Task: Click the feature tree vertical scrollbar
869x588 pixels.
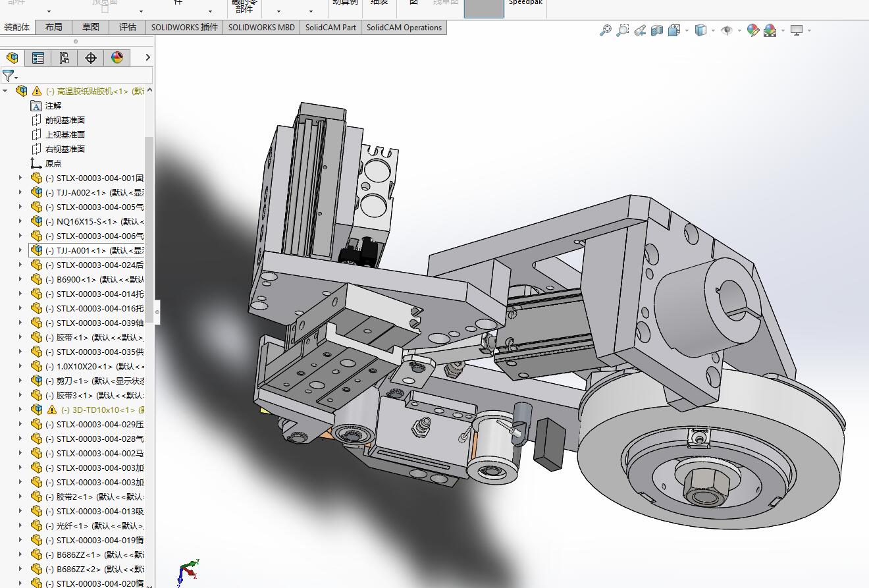Action: click(149, 230)
